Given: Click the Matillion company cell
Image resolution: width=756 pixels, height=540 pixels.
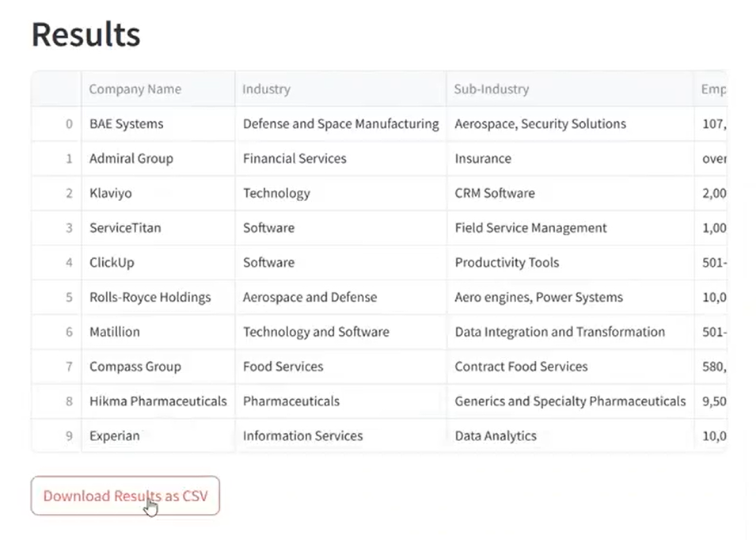Looking at the screenshot, I should 112,332.
